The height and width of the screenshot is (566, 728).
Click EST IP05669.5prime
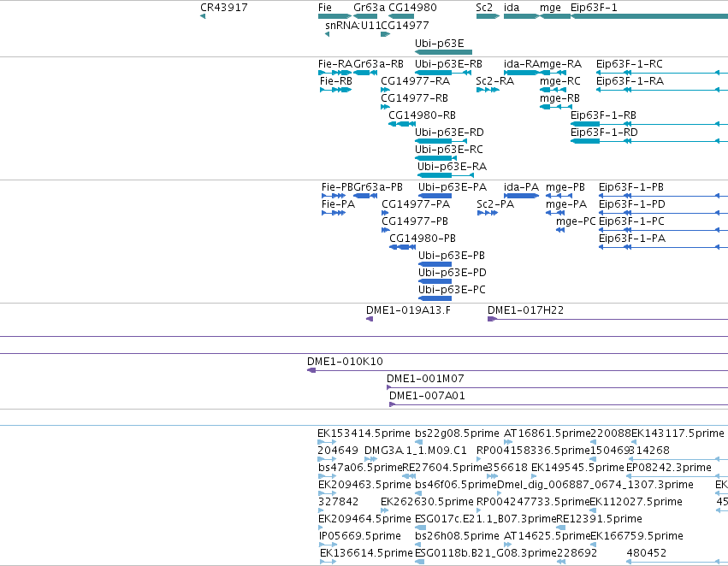pyautogui.click(x=360, y=537)
